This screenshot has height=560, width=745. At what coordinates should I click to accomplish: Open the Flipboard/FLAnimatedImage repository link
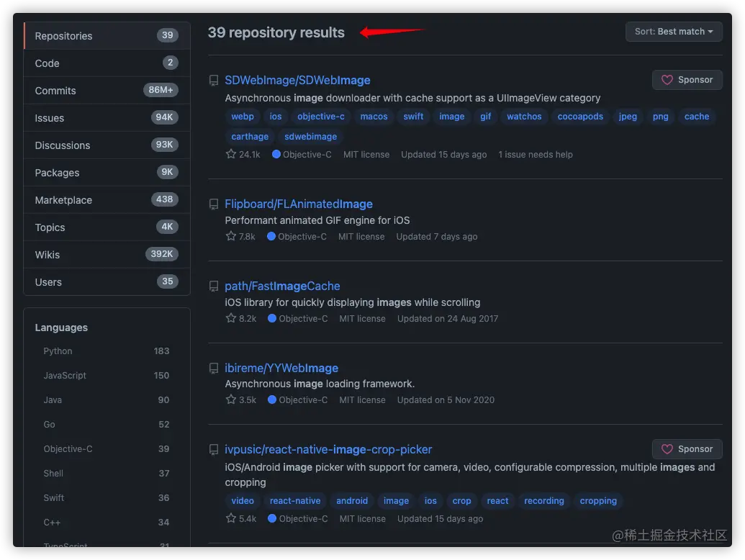tap(299, 204)
